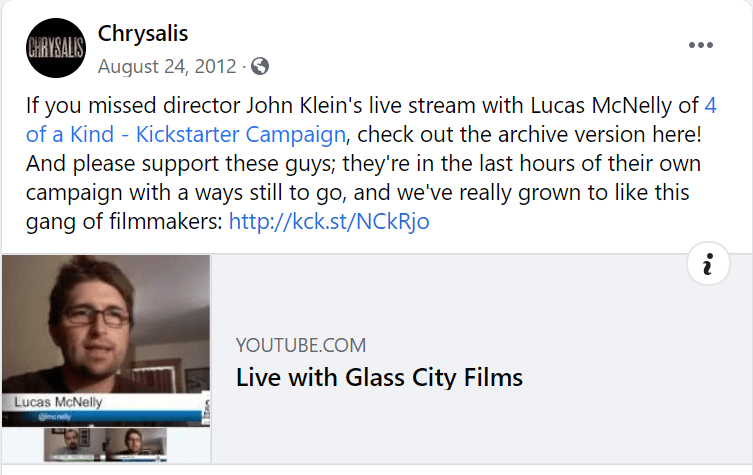Open the Chrysalis page name link

[143, 33]
